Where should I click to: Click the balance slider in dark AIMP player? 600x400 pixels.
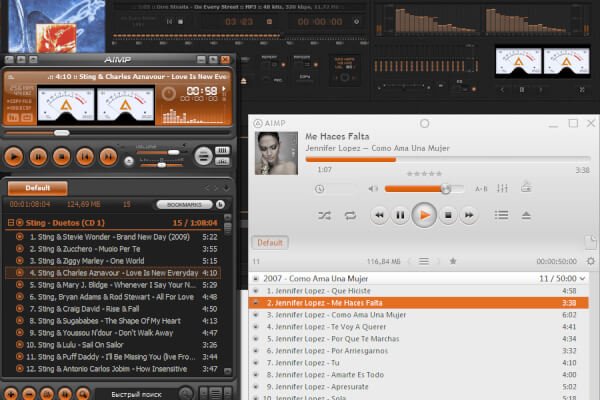(x=161, y=165)
